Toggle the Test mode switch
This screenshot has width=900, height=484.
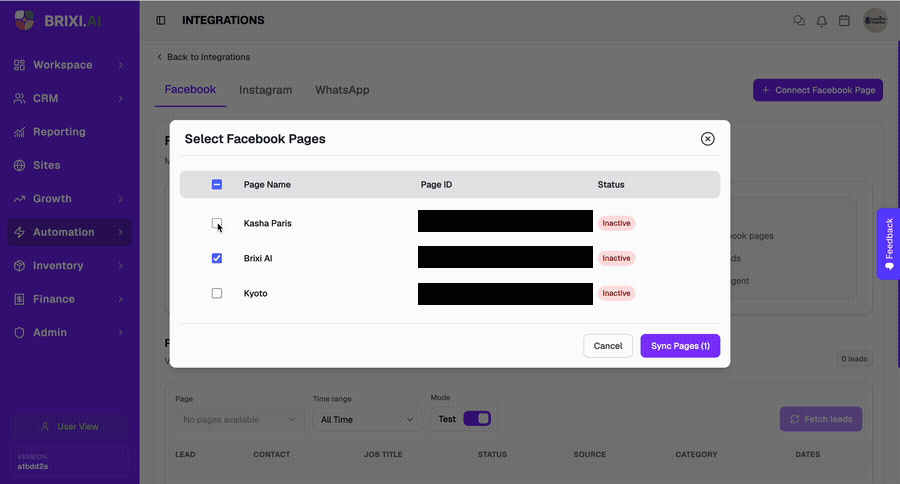[x=477, y=419]
